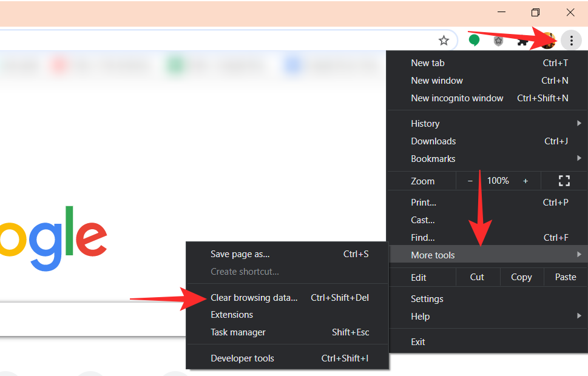Increase zoom with the plus button
This screenshot has height=376, width=588.
525,181
